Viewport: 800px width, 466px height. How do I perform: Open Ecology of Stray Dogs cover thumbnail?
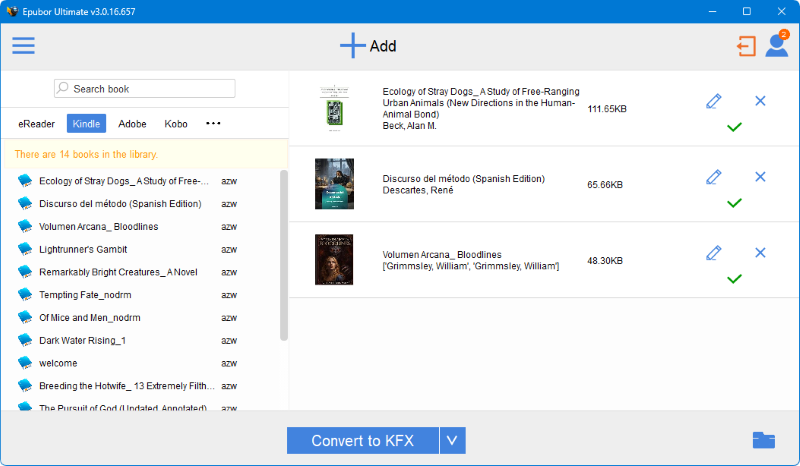pos(334,108)
